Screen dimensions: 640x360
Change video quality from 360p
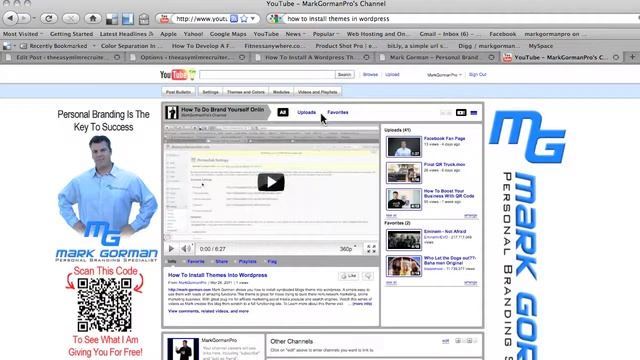pyautogui.click(x=348, y=249)
